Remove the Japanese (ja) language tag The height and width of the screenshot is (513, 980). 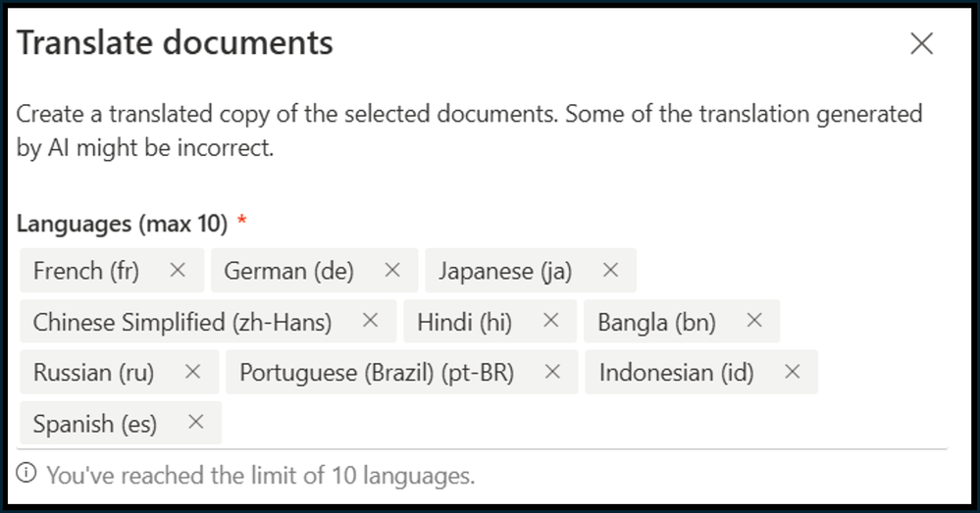point(610,270)
